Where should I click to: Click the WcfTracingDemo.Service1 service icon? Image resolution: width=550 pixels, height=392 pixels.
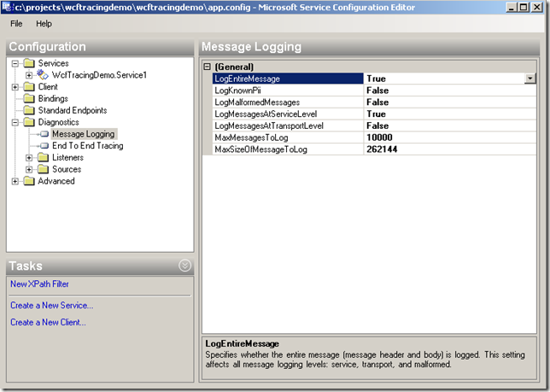[43, 74]
